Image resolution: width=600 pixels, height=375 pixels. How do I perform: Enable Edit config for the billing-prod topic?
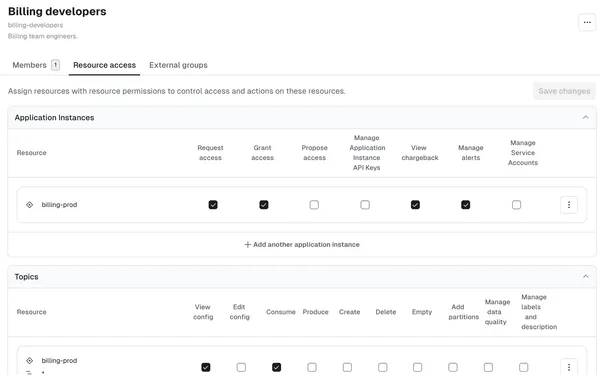tap(241, 367)
